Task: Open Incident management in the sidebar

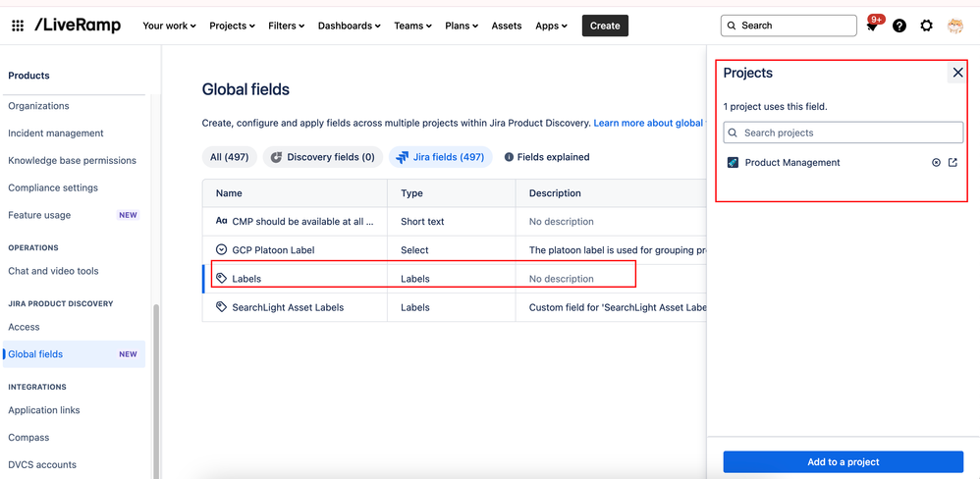Action: coord(56,133)
